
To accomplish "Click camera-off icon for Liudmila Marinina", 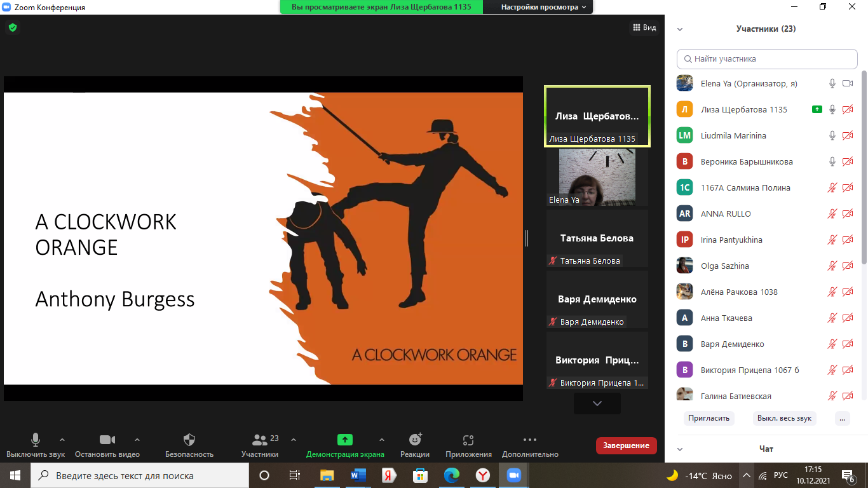I will point(848,135).
